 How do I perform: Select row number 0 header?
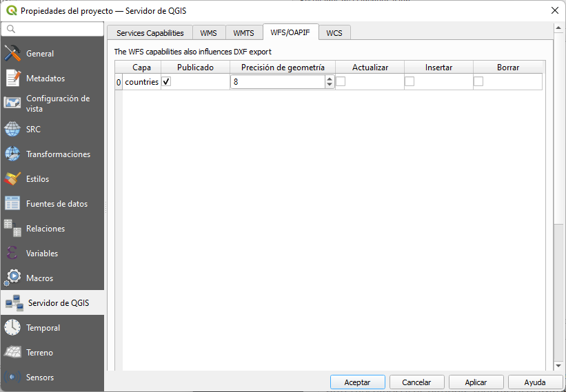(x=119, y=82)
